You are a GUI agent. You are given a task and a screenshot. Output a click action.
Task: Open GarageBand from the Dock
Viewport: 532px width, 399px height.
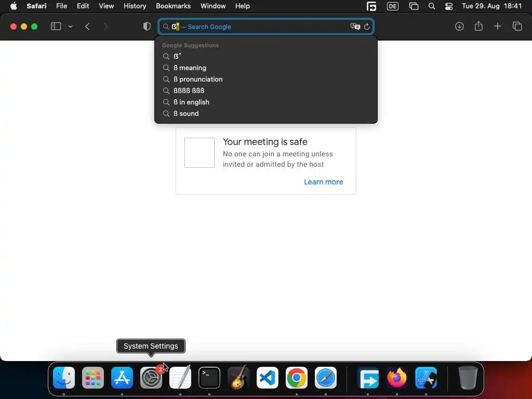(238, 378)
